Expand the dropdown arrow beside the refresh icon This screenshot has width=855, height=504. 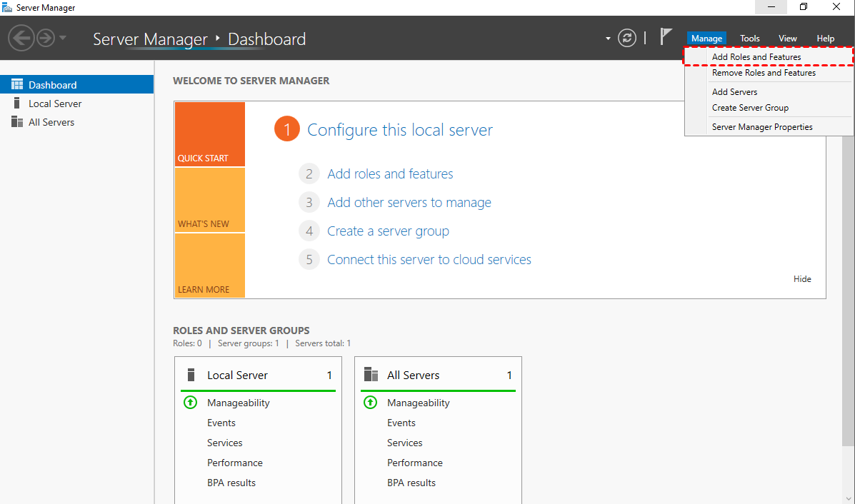[x=608, y=39]
